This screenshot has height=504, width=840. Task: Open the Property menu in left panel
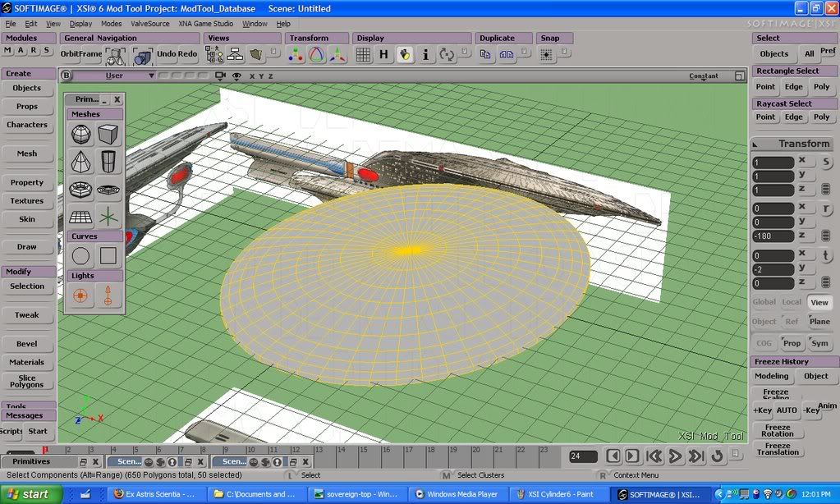pos(27,183)
